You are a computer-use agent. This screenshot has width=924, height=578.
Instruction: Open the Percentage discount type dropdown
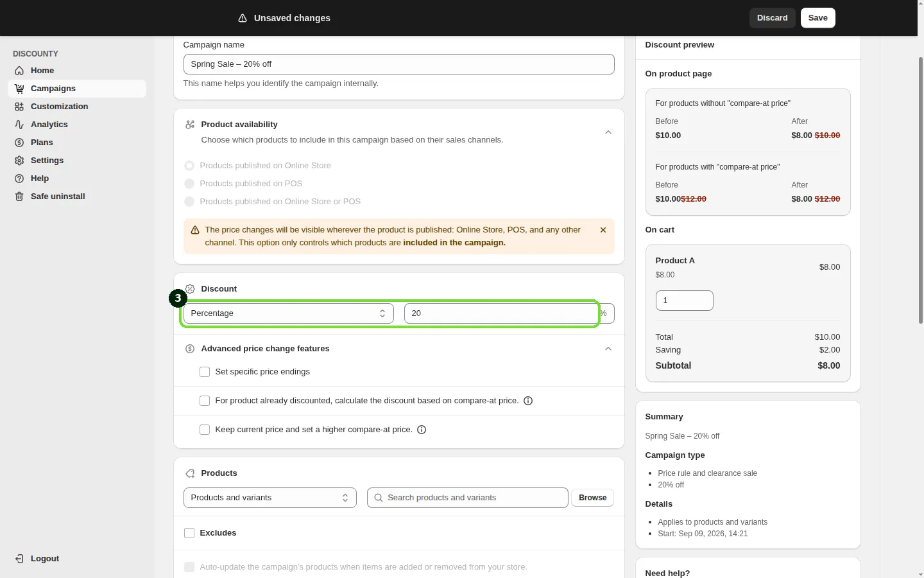pos(289,313)
